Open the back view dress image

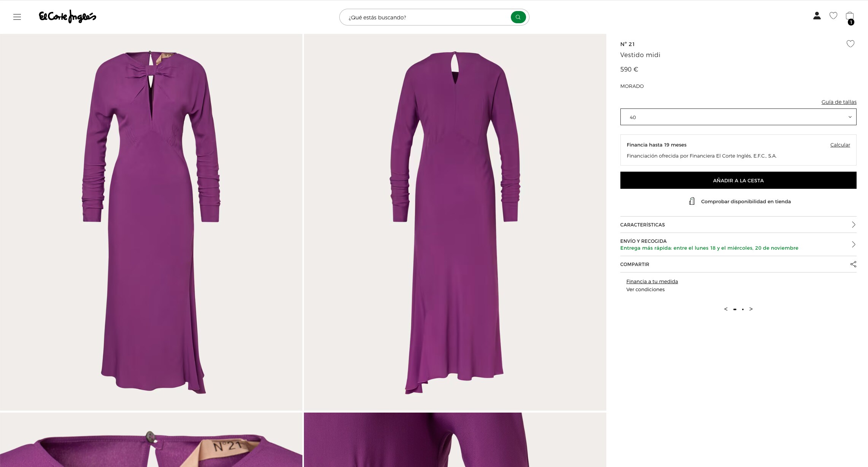coord(455,222)
